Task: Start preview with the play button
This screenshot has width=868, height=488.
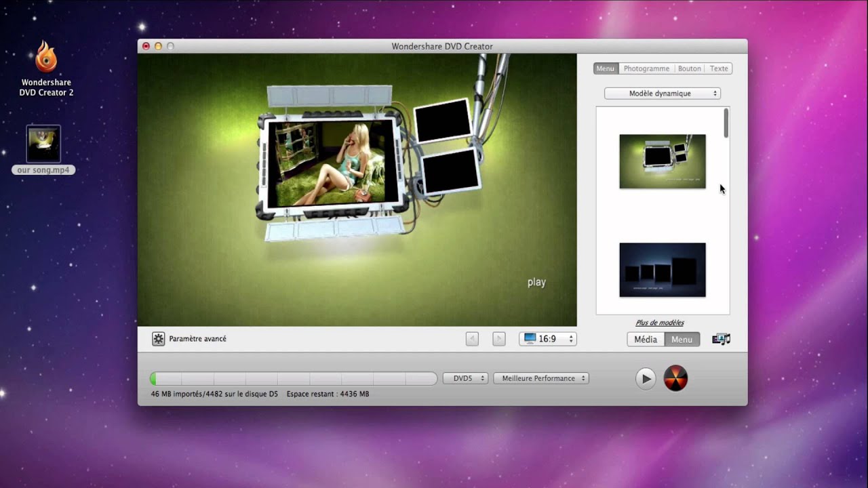Action: (x=646, y=379)
